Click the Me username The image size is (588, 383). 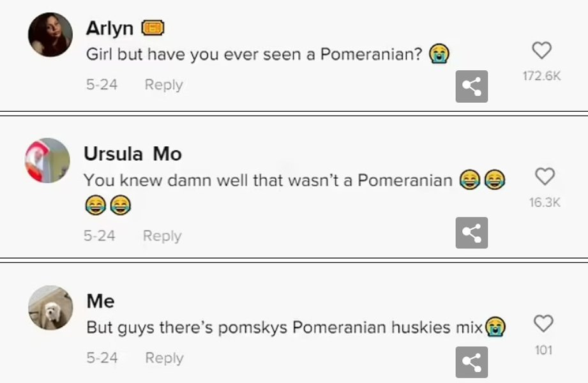[101, 301]
